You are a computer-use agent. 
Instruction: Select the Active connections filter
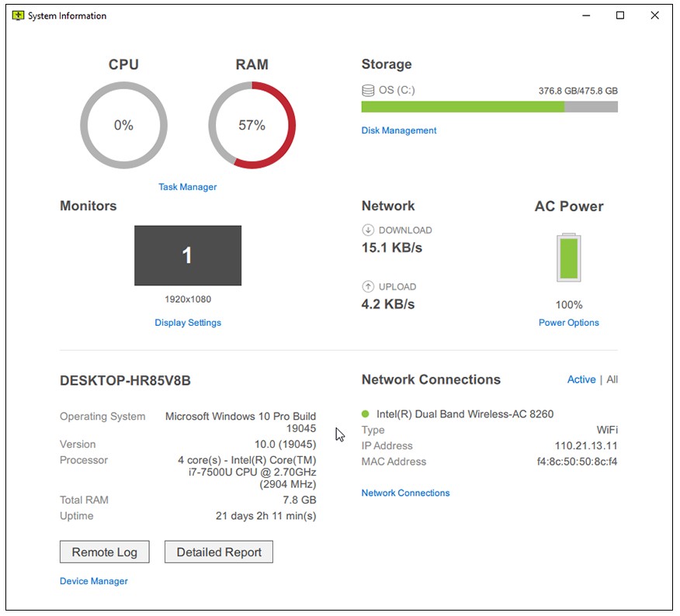tap(581, 379)
